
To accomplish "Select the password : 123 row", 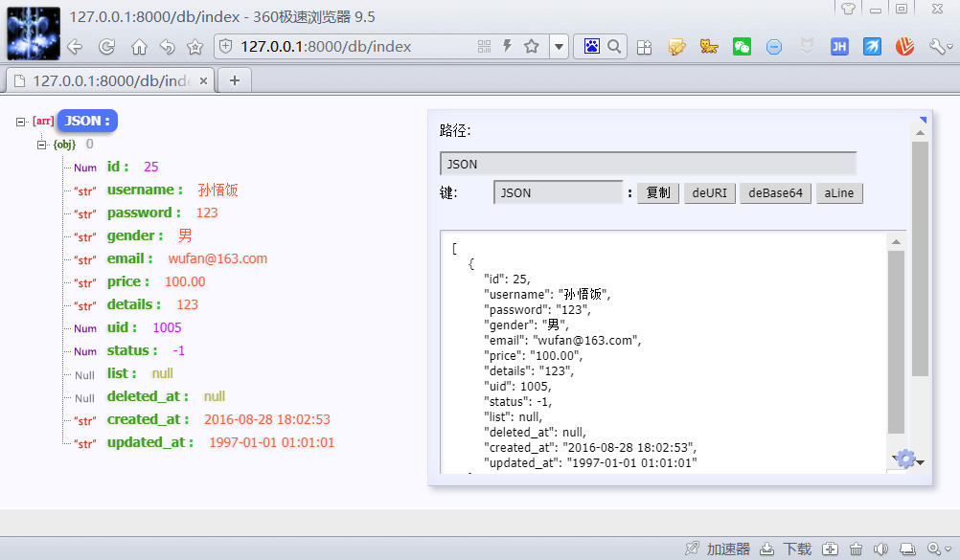I will [146, 213].
